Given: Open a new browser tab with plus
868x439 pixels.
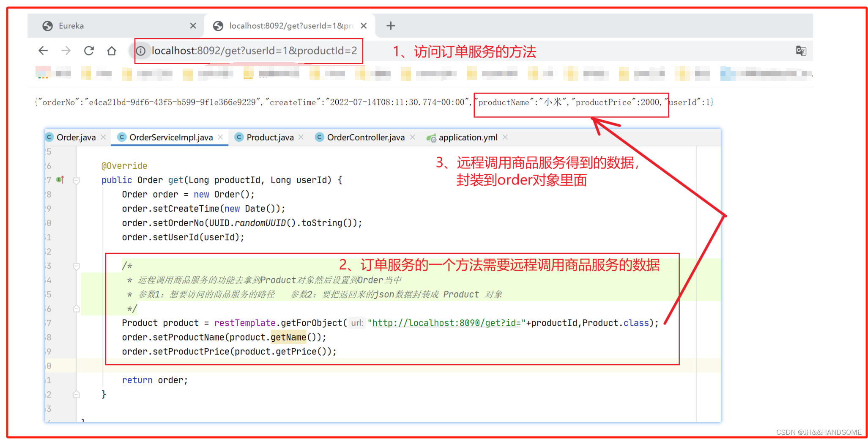Looking at the screenshot, I should pyautogui.click(x=391, y=26).
